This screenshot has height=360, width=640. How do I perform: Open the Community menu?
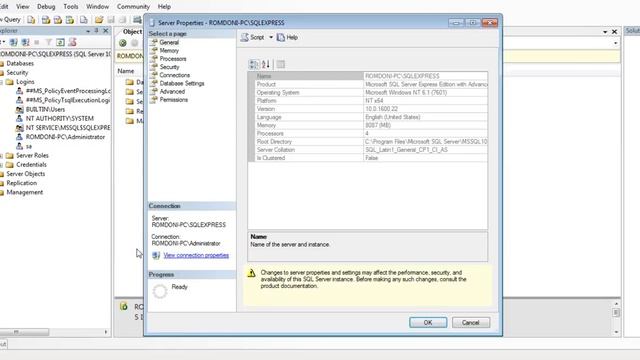click(x=133, y=7)
